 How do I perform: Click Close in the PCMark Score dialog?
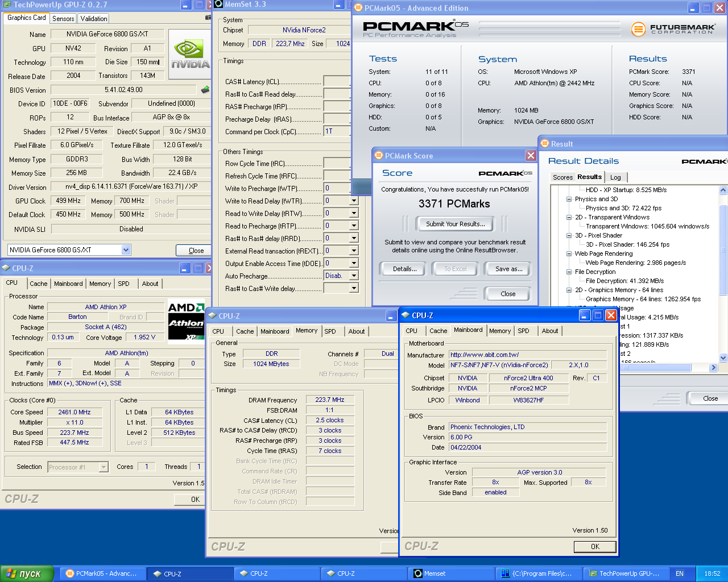pyautogui.click(x=508, y=294)
